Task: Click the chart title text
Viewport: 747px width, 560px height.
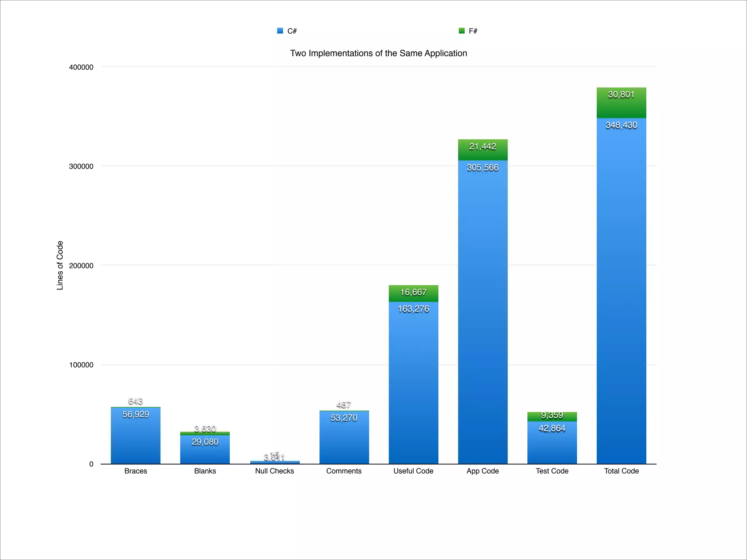Action: (378, 53)
